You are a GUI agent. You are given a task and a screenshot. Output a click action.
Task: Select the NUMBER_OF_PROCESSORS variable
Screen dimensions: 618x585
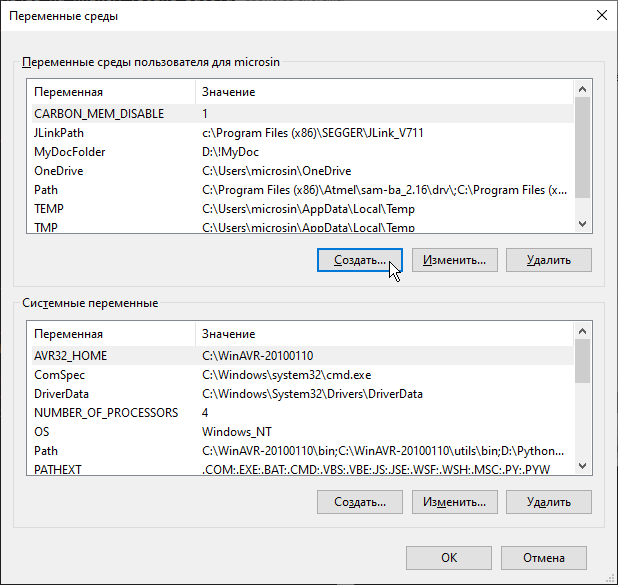(302, 412)
